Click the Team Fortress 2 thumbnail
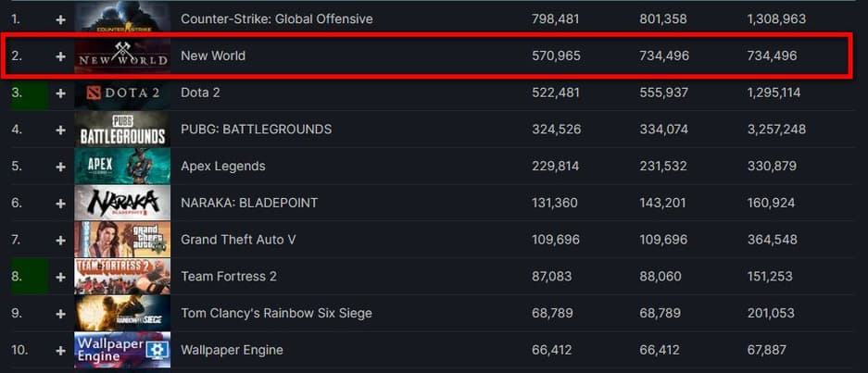This screenshot has width=868, height=373. [x=122, y=276]
